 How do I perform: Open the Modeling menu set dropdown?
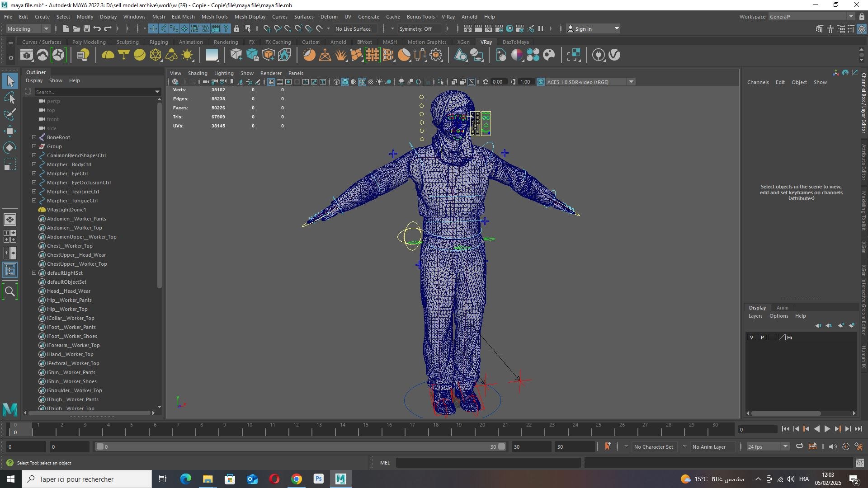28,28
